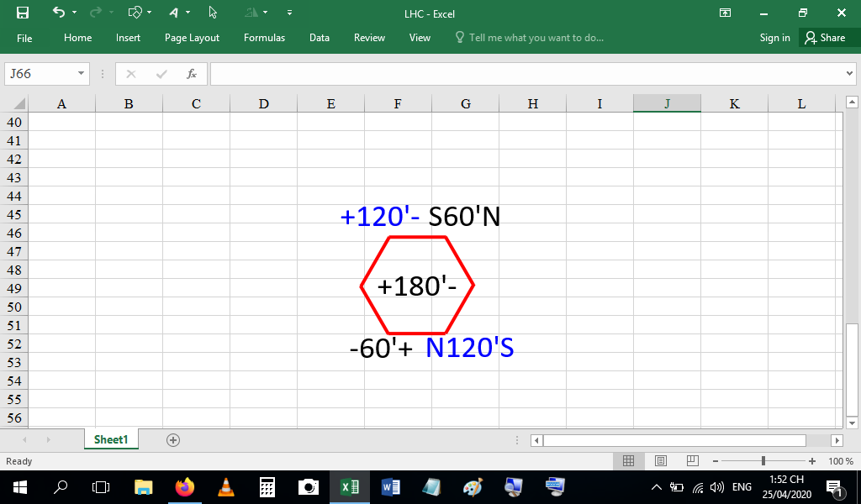861x504 pixels.
Task: Click the Save icon in the quick access toolbar
Action: click(23, 13)
